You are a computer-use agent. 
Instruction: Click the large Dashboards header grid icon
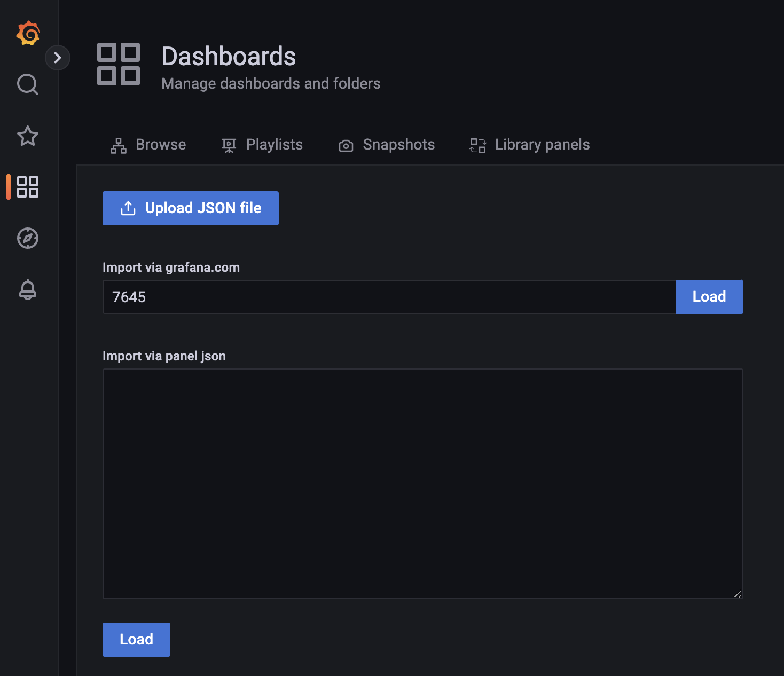coord(119,64)
